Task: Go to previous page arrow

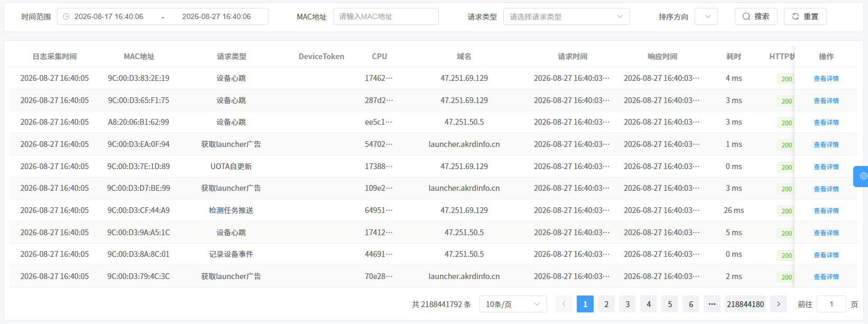Action: (564, 304)
